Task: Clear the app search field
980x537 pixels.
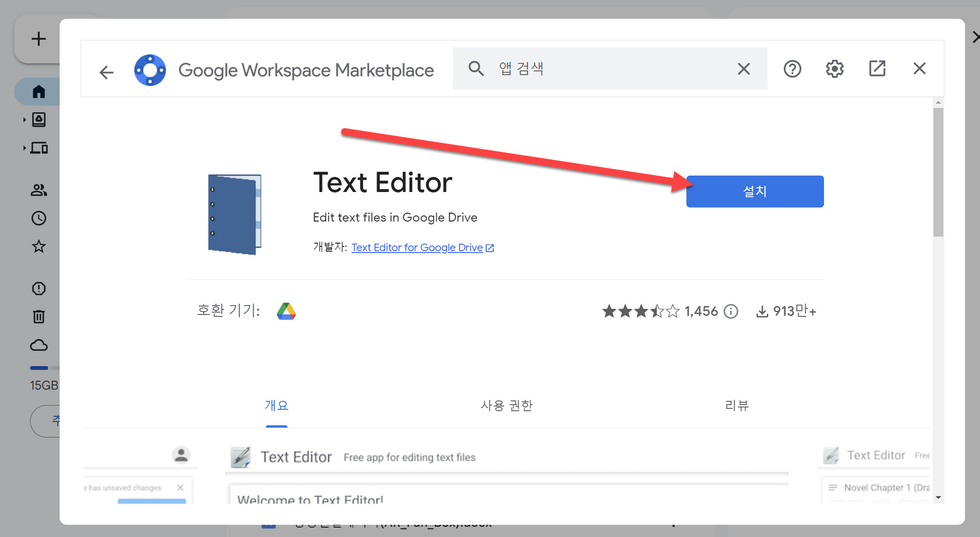Action: pos(743,69)
